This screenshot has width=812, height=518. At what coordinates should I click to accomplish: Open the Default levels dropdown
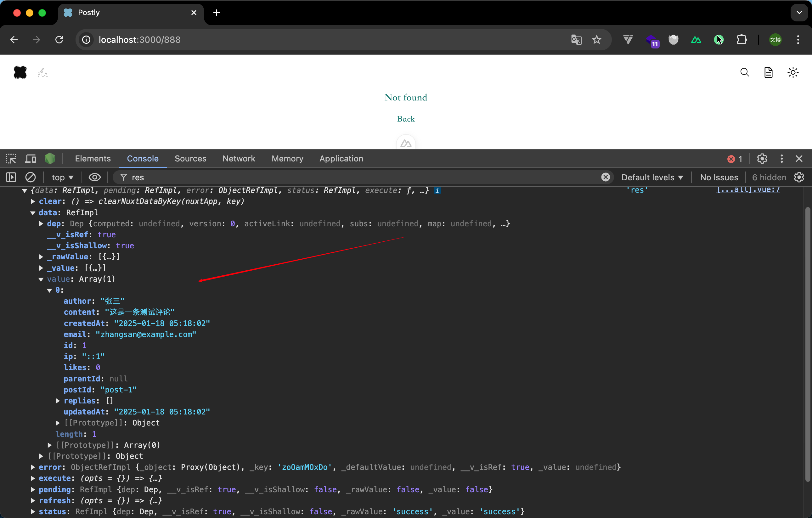pyautogui.click(x=652, y=177)
